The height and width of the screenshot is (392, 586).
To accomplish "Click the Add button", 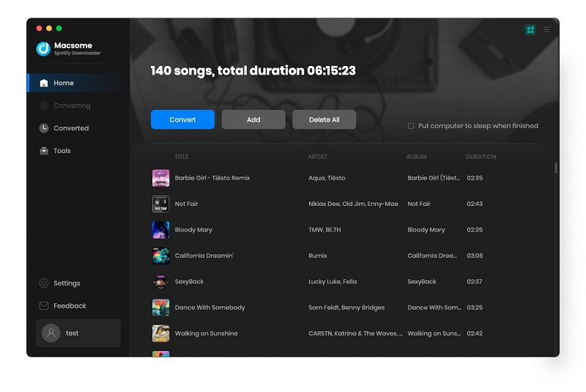I will coord(253,119).
